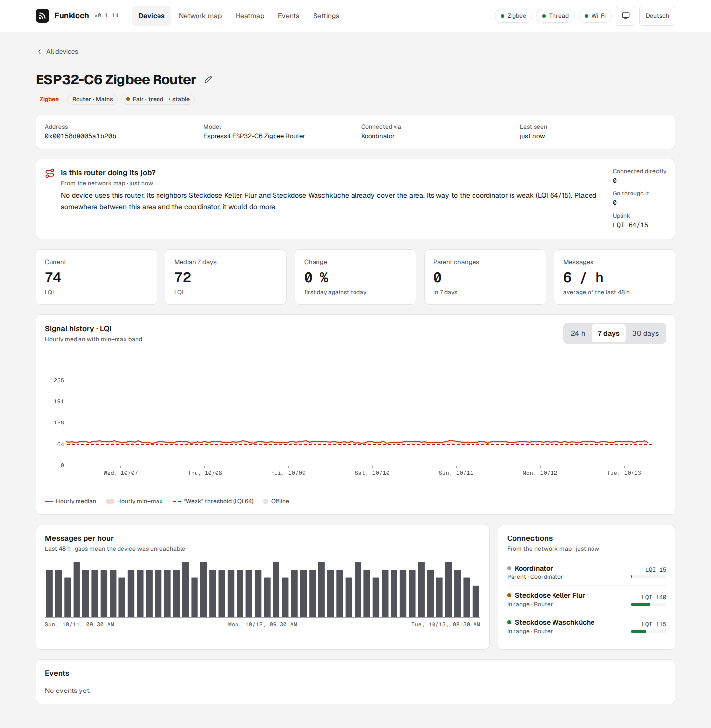This screenshot has width=711, height=728.
Task: Click the Sat, 10/10 chart axis label
Action: pyautogui.click(x=372, y=473)
